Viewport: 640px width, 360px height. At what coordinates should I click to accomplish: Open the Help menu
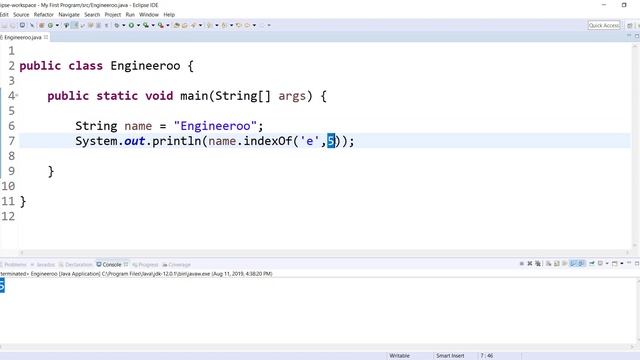click(x=169, y=15)
